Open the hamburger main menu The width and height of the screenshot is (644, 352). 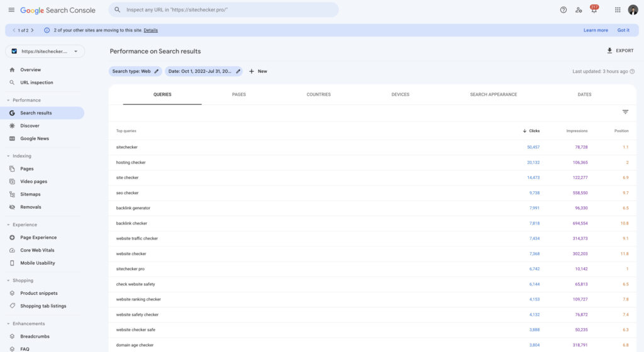(x=11, y=10)
